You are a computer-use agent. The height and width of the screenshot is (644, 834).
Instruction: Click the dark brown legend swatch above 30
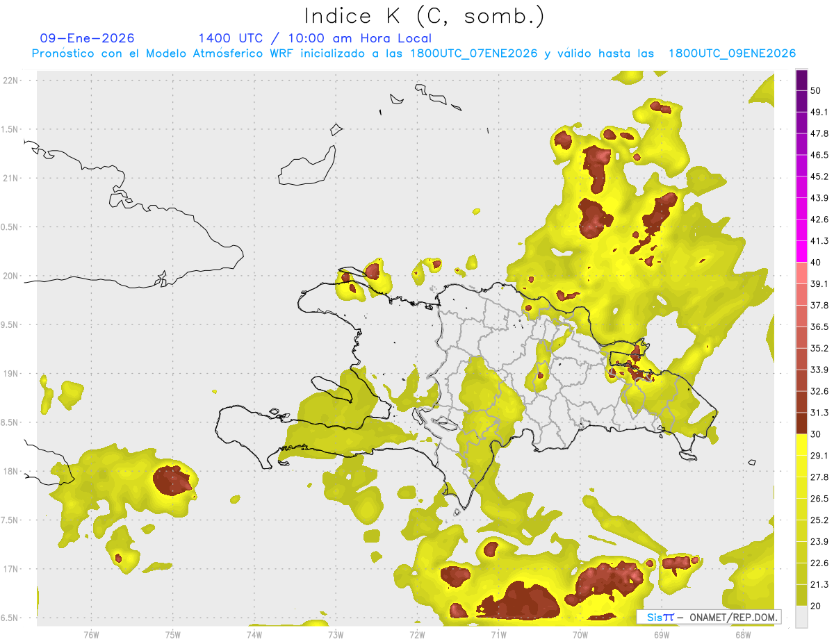click(x=801, y=423)
